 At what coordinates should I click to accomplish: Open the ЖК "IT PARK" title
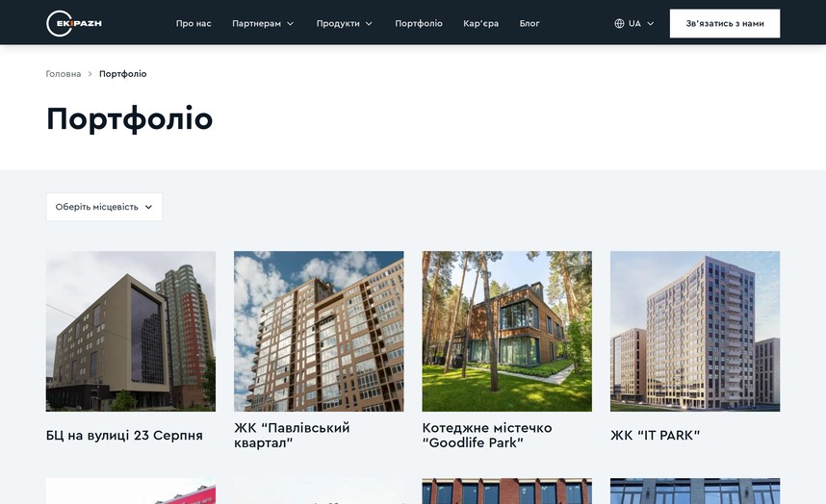[655, 435]
